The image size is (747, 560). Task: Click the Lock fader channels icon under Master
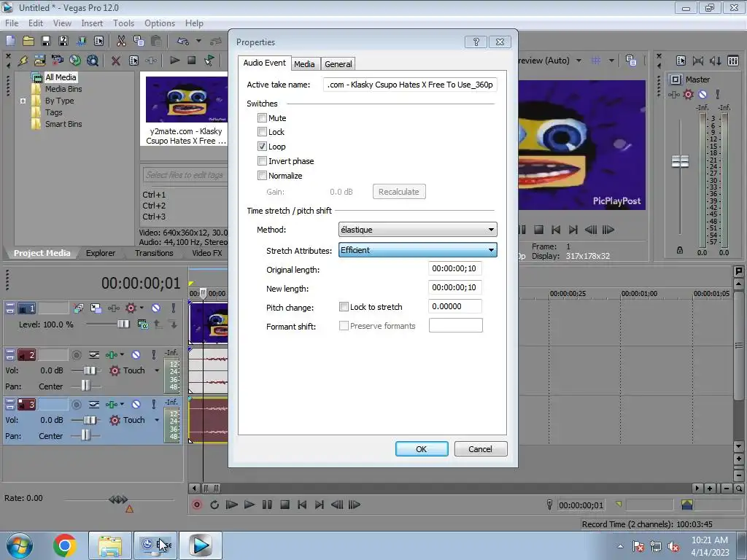[x=680, y=250]
